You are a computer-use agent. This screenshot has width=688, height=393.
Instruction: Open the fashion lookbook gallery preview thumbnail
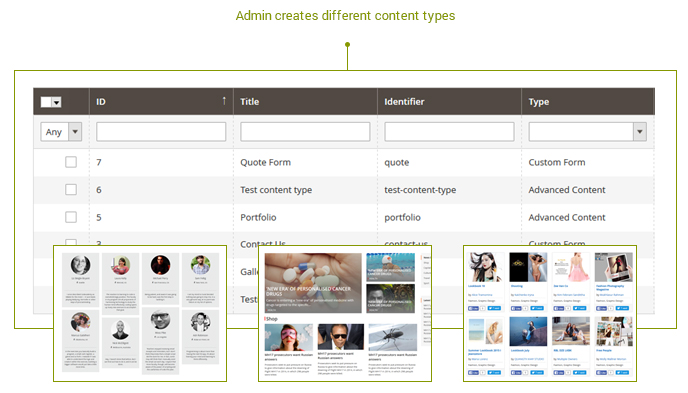tap(550, 313)
